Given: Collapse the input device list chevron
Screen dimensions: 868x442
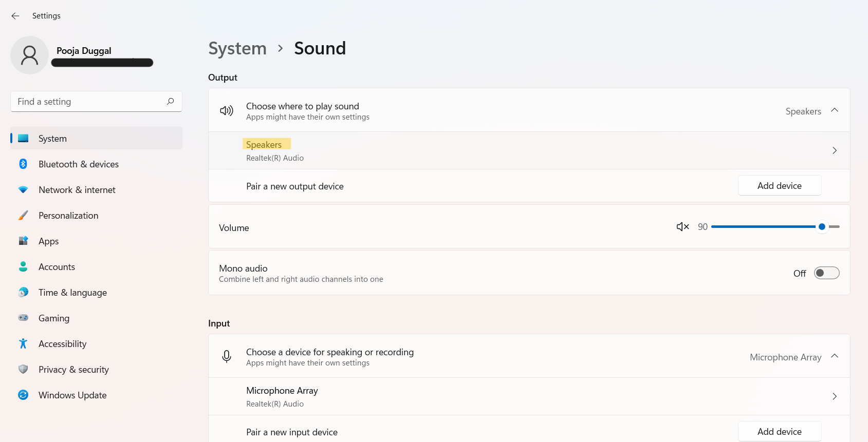Looking at the screenshot, I should pyautogui.click(x=835, y=356).
